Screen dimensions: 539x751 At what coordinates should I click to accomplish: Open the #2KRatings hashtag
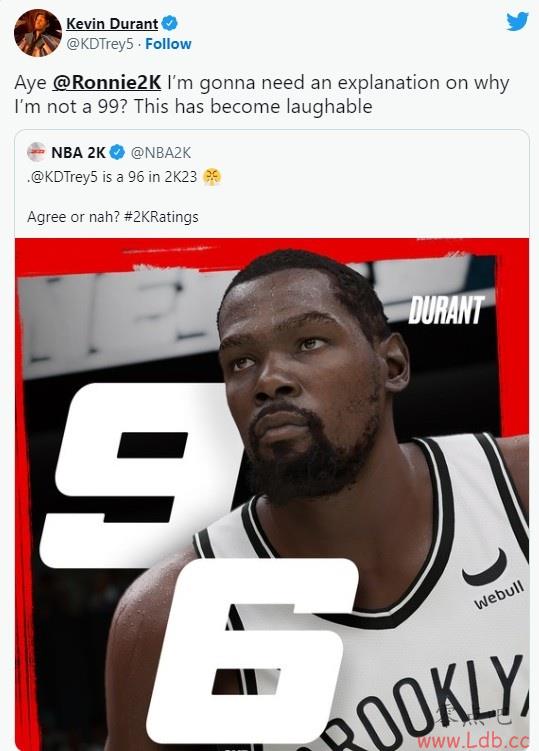[161, 216]
